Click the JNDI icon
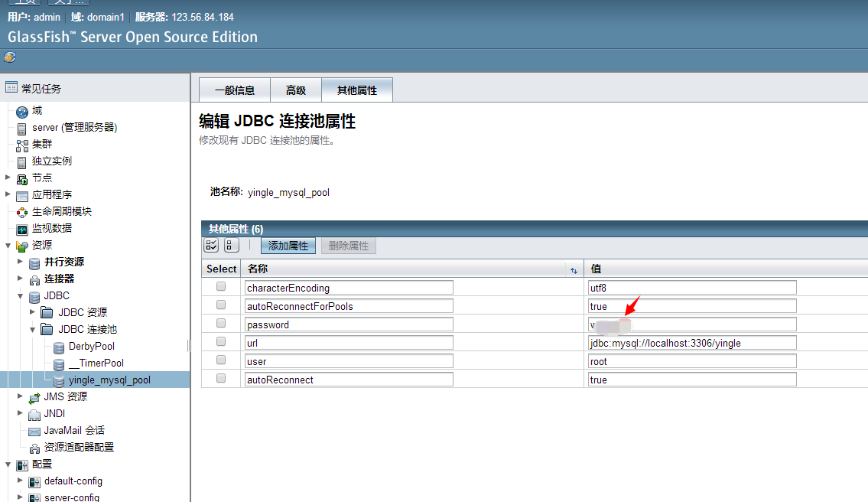The height and width of the screenshot is (502, 868). [x=34, y=415]
